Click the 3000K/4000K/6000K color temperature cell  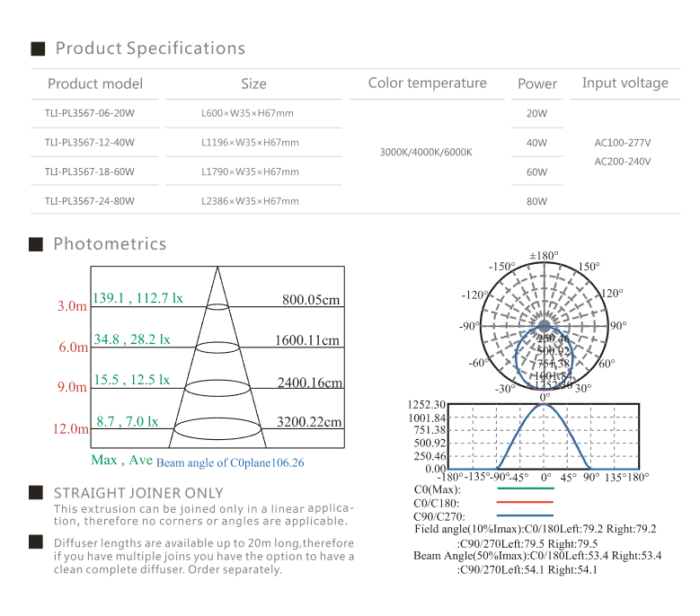pos(426,152)
